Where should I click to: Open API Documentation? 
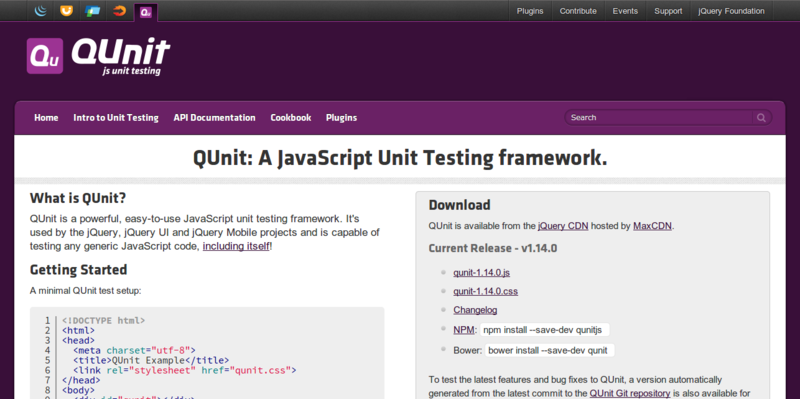point(214,118)
